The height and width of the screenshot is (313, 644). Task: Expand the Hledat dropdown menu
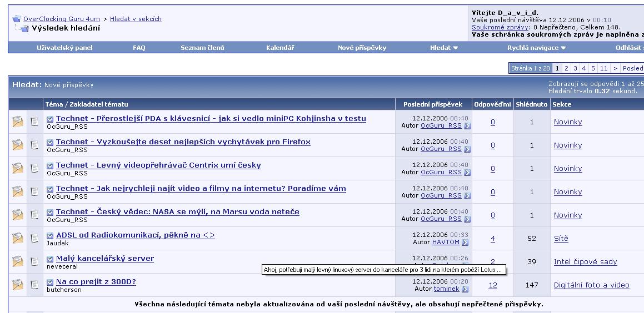[444, 48]
